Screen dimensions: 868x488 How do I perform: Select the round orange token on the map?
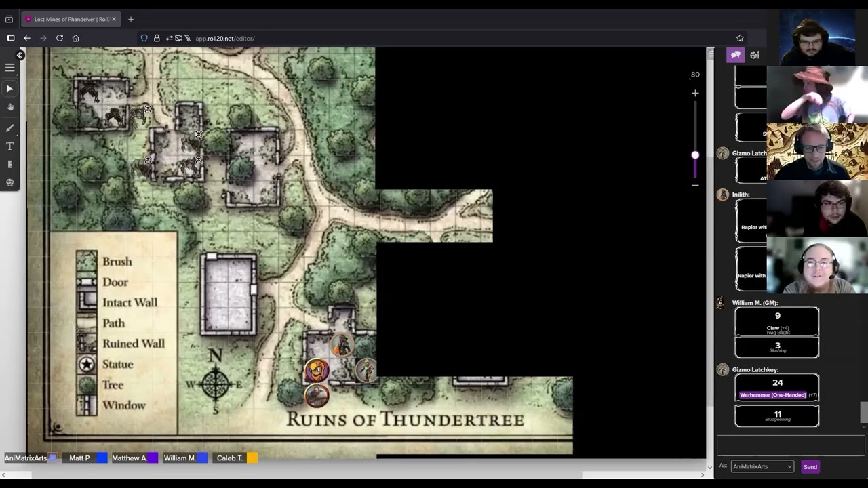click(x=317, y=370)
